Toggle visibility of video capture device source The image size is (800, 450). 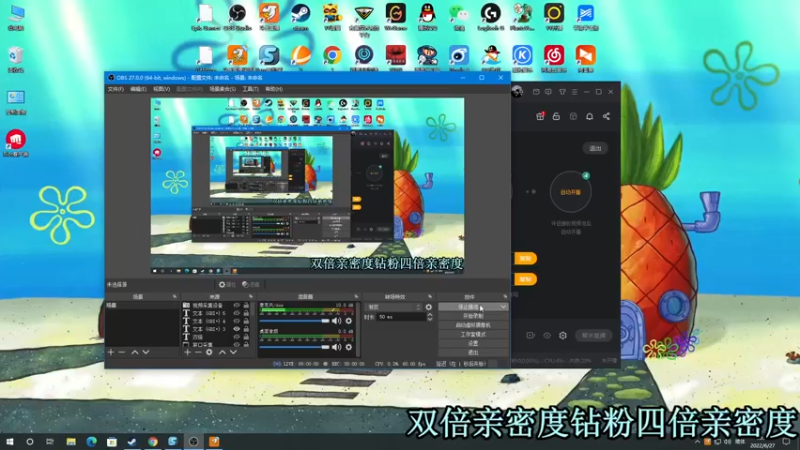coord(237,305)
